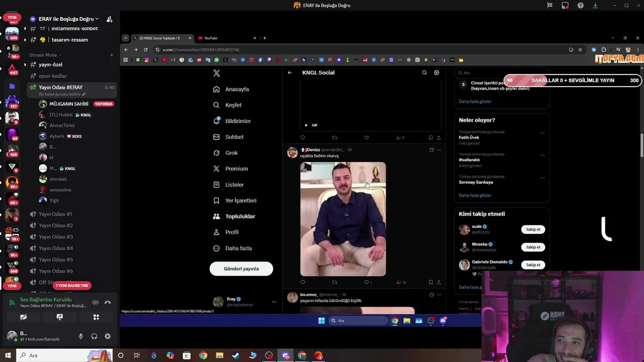This screenshot has height=362, width=644.
Task: Open tab search dropdown arrow
Action: tap(125, 38)
